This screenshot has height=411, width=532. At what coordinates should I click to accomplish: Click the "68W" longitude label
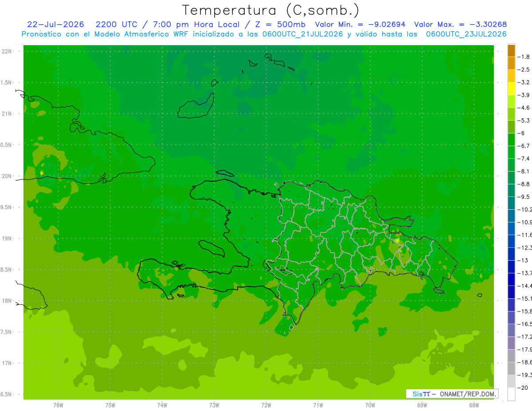coord(474,405)
